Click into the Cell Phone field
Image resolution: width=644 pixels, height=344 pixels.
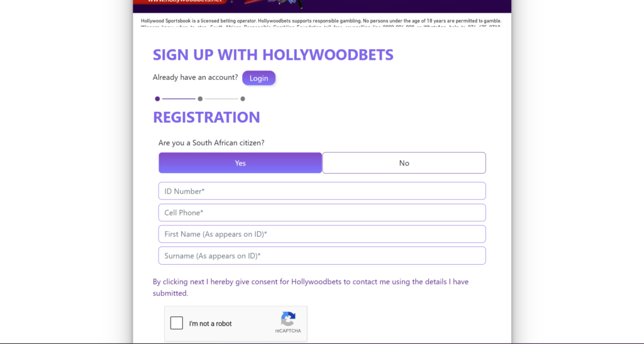(x=322, y=213)
